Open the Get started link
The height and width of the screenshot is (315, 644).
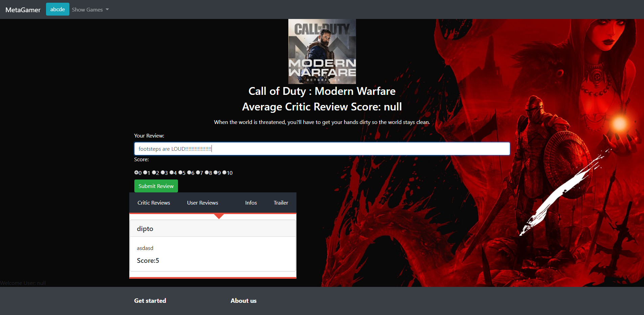click(x=150, y=300)
